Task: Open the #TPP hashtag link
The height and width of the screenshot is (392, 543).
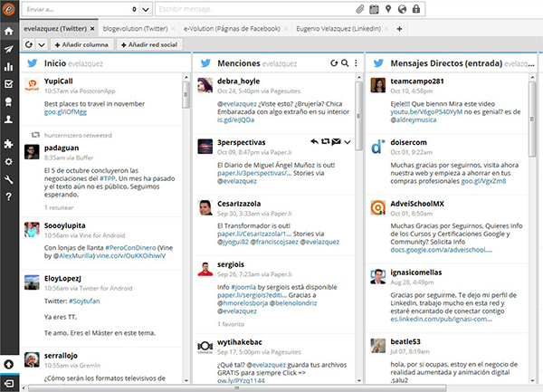Action: (108, 178)
